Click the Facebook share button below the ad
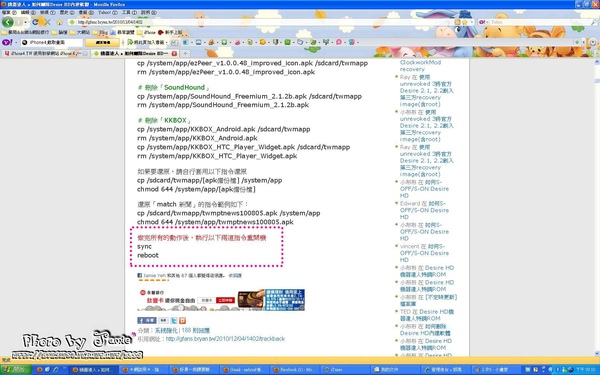The height and width of the screenshot is (375, 600). [147, 320]
